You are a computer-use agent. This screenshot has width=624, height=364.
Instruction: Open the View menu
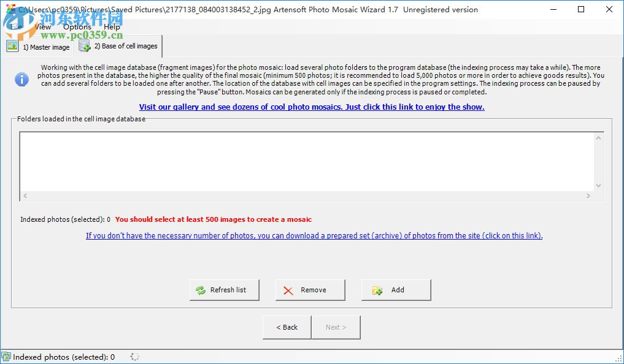click(42, 26)
